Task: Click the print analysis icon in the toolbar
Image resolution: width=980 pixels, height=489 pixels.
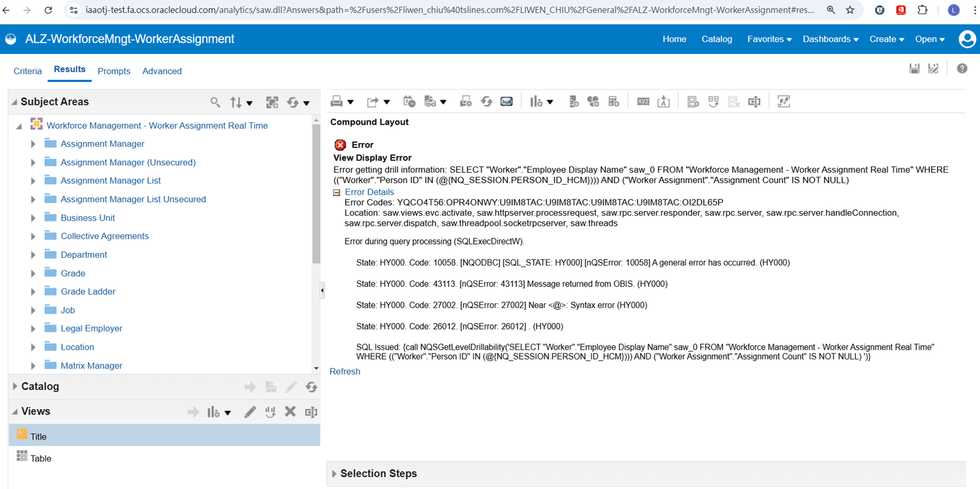Action: 337,102
